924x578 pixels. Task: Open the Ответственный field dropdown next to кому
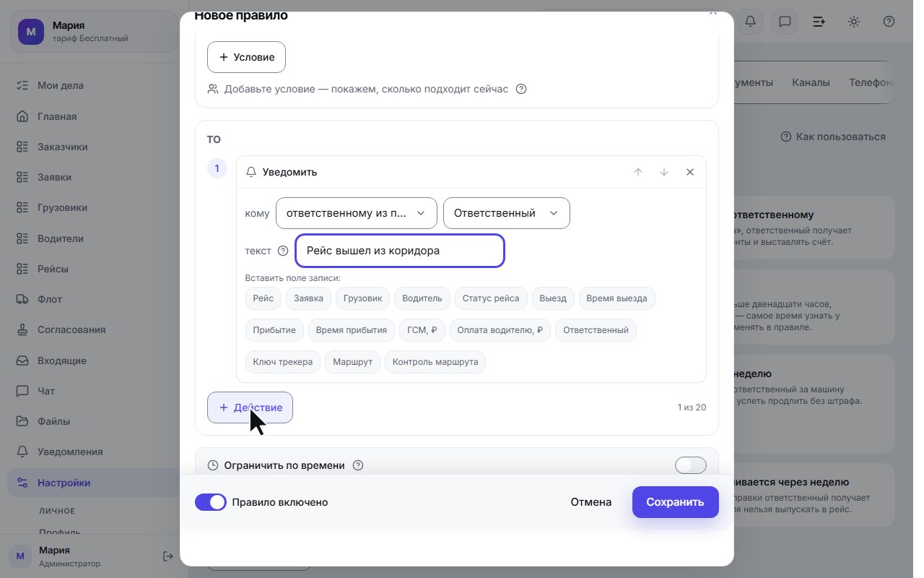coord(507,213)
